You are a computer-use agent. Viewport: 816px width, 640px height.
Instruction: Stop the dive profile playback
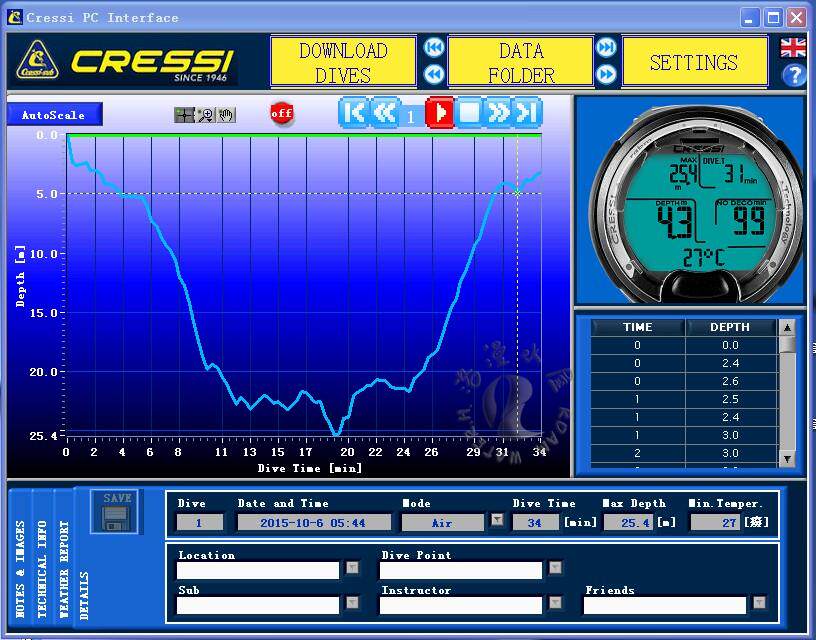tap(469, 112)
